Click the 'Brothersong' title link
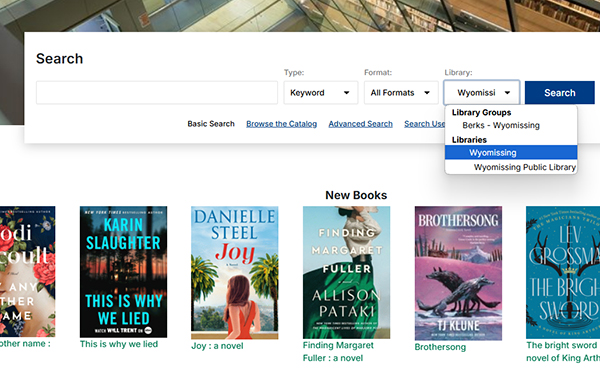 [440, 347]
